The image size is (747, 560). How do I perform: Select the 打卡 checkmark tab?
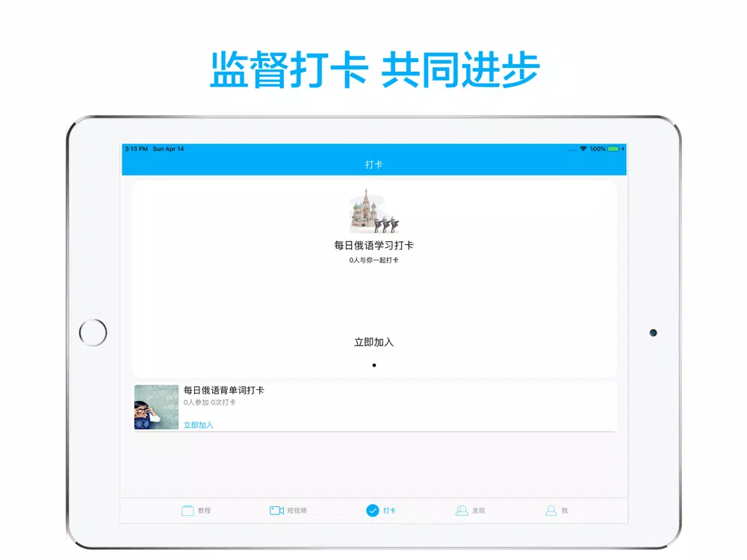[x=381, y=511]
